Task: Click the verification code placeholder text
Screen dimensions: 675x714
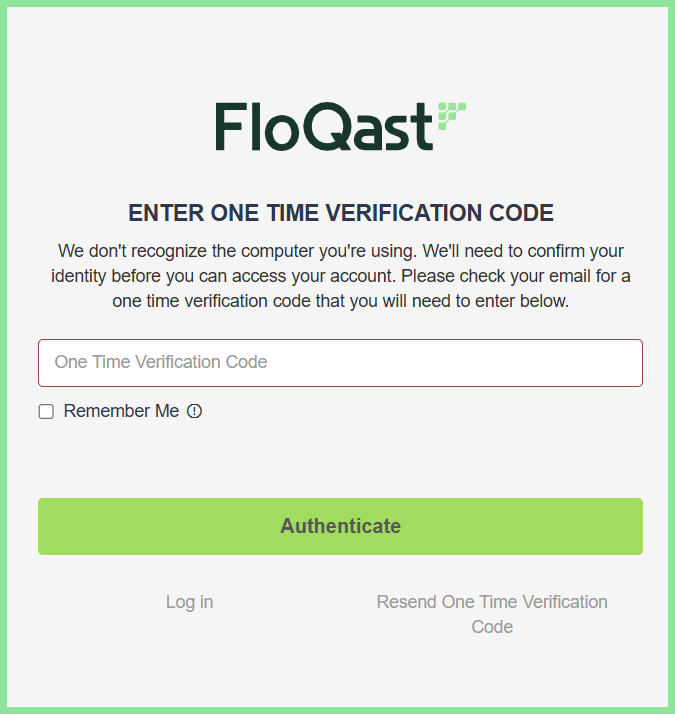Action: point(161,362)
